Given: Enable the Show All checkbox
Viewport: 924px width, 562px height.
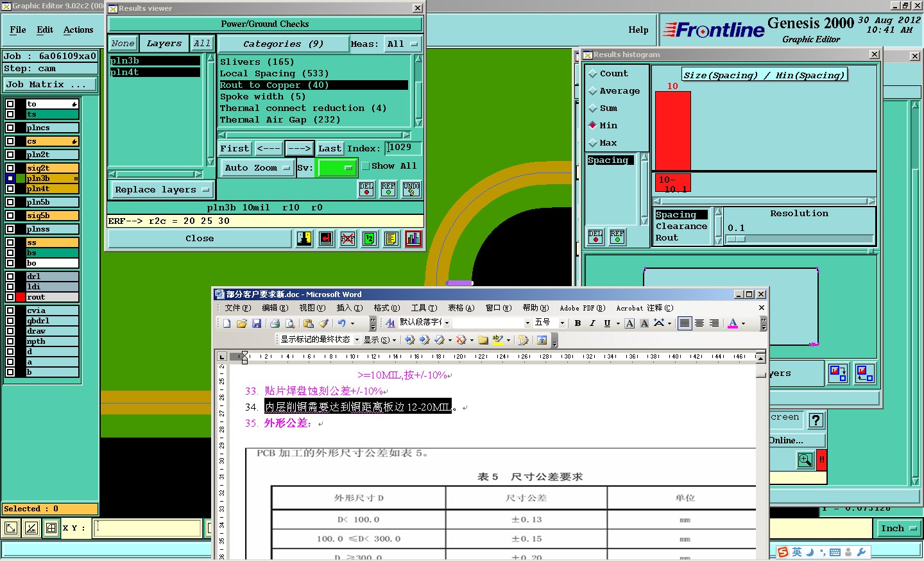Looking at the screenshot, I should coord(366,166).
